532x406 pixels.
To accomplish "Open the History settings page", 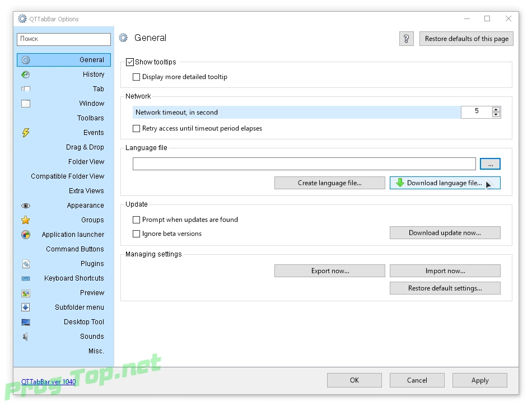I will click(64, 74).
